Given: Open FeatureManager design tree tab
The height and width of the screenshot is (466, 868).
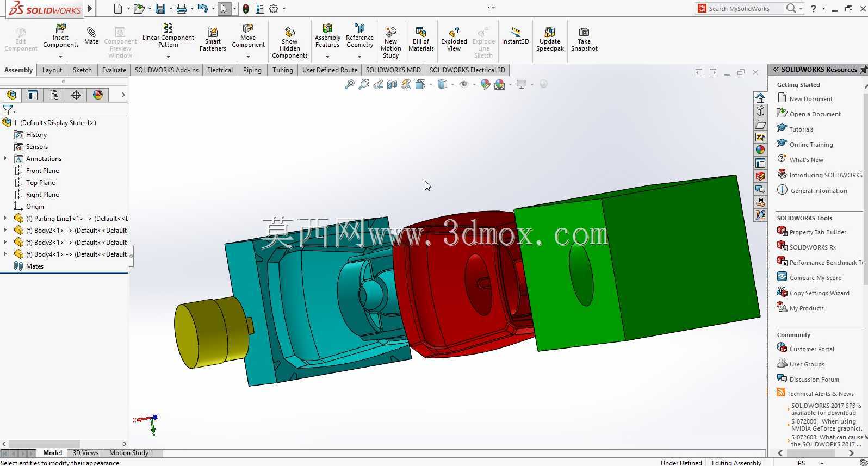Looking at the screenshot, I should click(11, 95).
